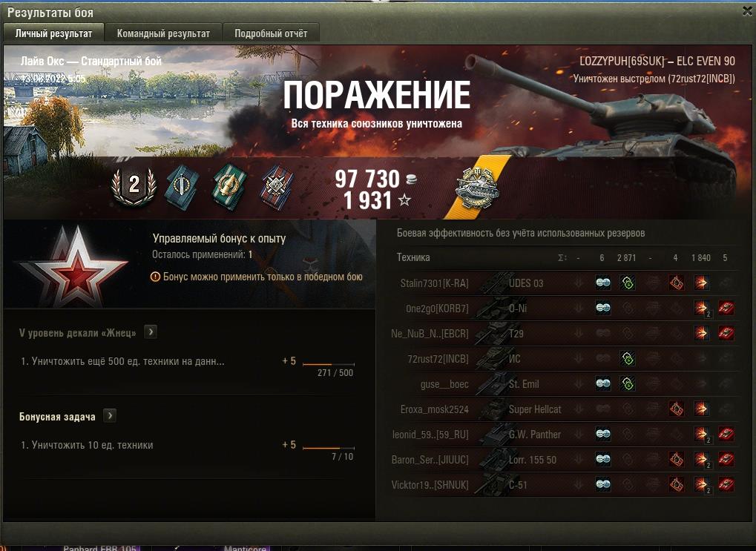Expand the Бонусная задача arrow
Image resolution: width=756 pixels, height=551 pixels.
110,416
